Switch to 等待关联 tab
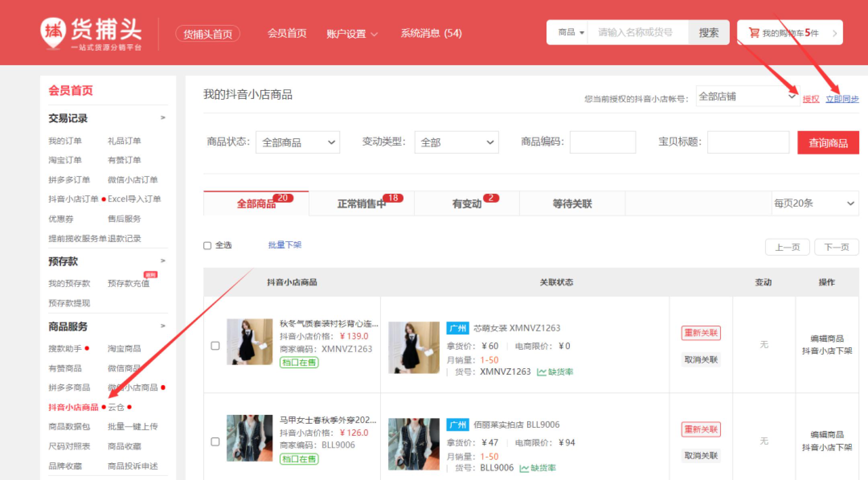 pos(572,204)
